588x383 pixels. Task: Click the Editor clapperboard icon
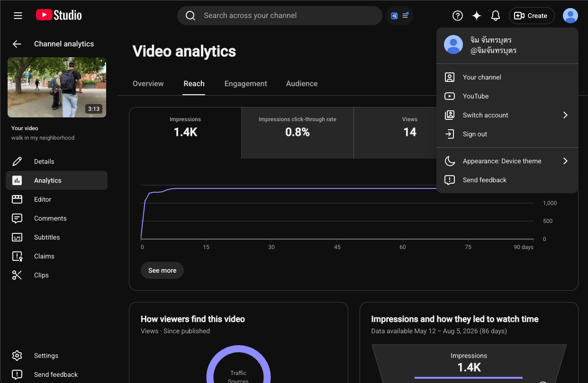coord(17,199)
